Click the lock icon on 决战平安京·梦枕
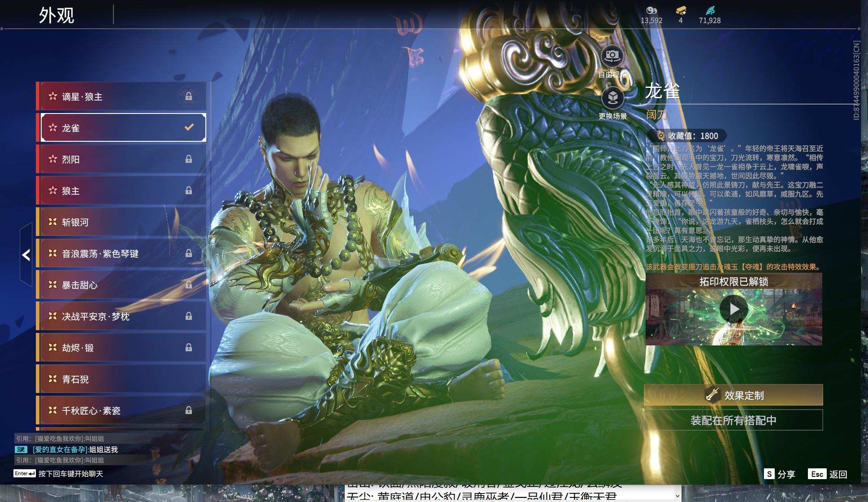 coord(189,316)
